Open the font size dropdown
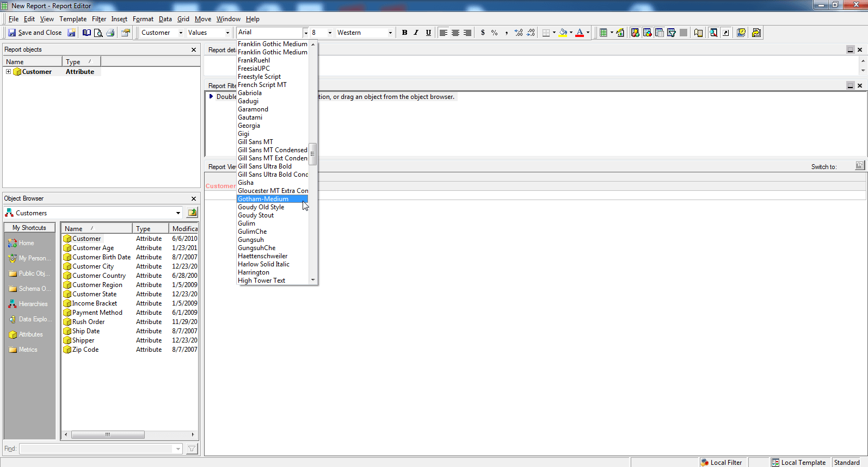 [x=330, y=33]
